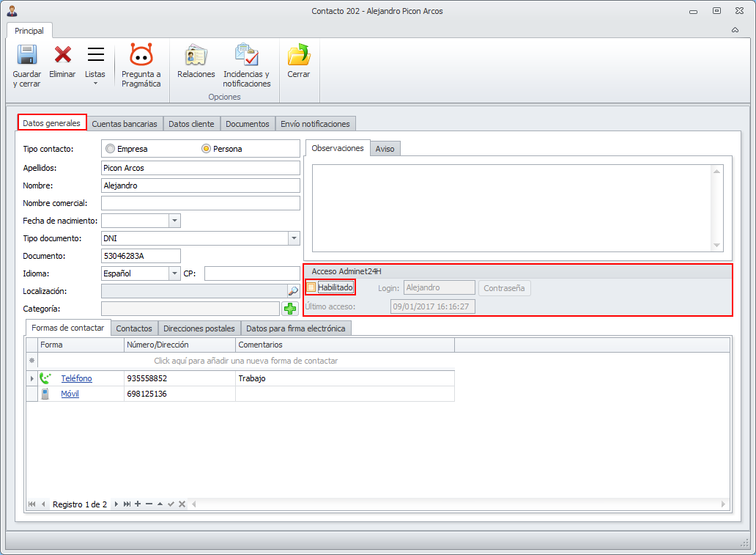756x555 pixels.
Task: Click grid horizontal scrollbar right arrow
Action: (723, 504)
